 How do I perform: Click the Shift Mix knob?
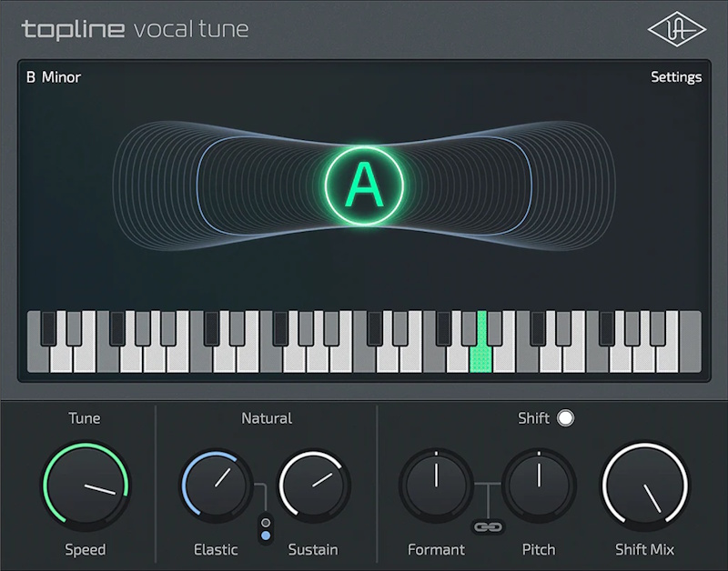645,486
